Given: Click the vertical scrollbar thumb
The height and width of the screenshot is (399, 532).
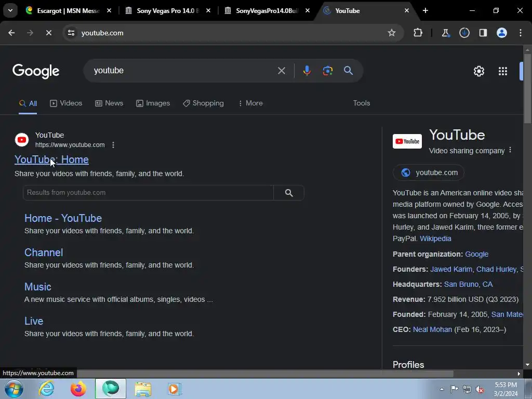Looking at the screenshot, I should point(528,89).
